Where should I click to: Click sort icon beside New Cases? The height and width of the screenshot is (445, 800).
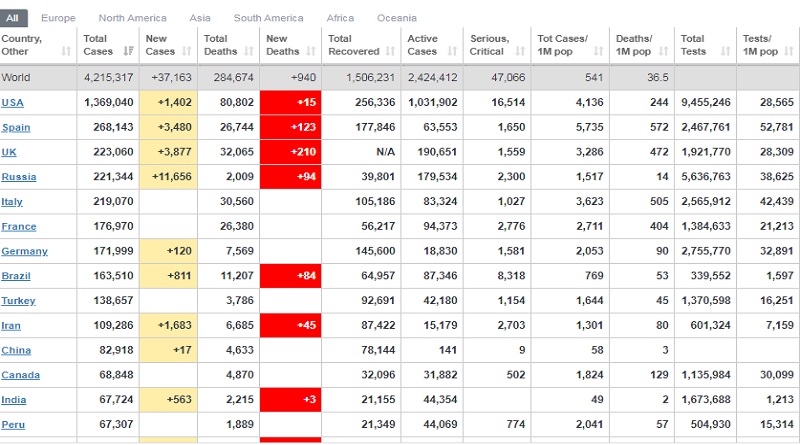[187, 51]
